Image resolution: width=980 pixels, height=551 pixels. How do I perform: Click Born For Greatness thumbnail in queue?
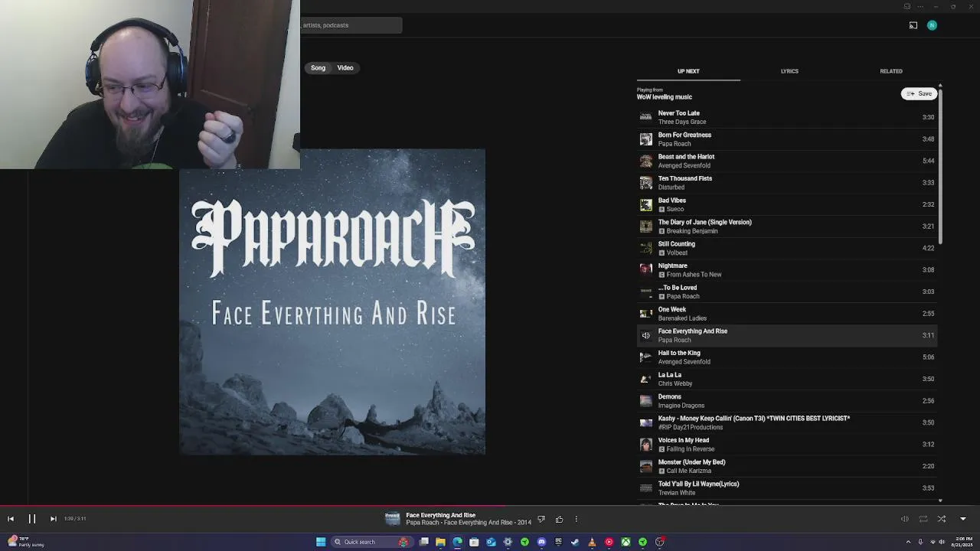[646, 139]
